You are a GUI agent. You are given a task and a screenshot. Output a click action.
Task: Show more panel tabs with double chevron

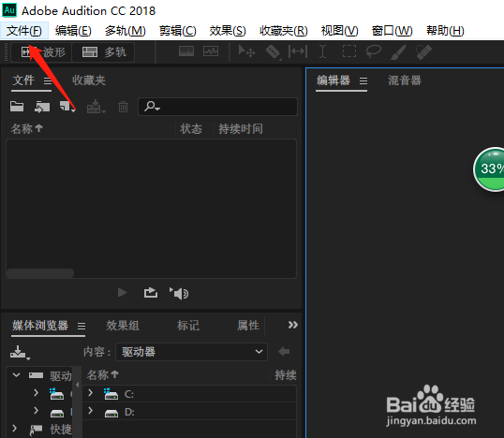(x=293, y=325)
